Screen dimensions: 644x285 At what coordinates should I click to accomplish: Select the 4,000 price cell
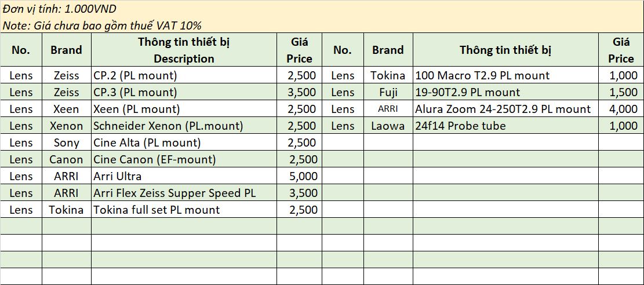pos(621,109)
